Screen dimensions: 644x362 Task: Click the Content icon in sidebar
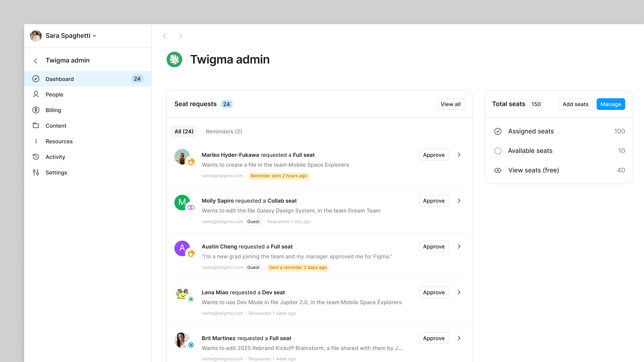click(x=36, y=126)
